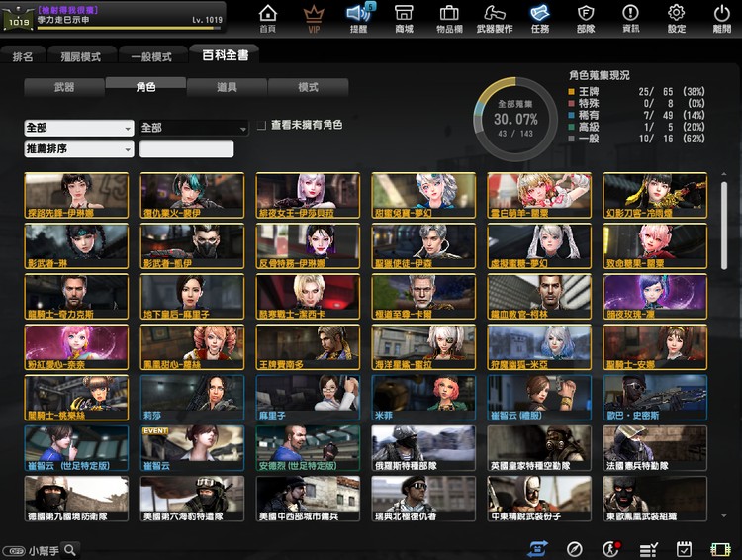Open 武器製作 weapon crafting icon
This screenshot has width=742, height=560.
pos(494,18)
